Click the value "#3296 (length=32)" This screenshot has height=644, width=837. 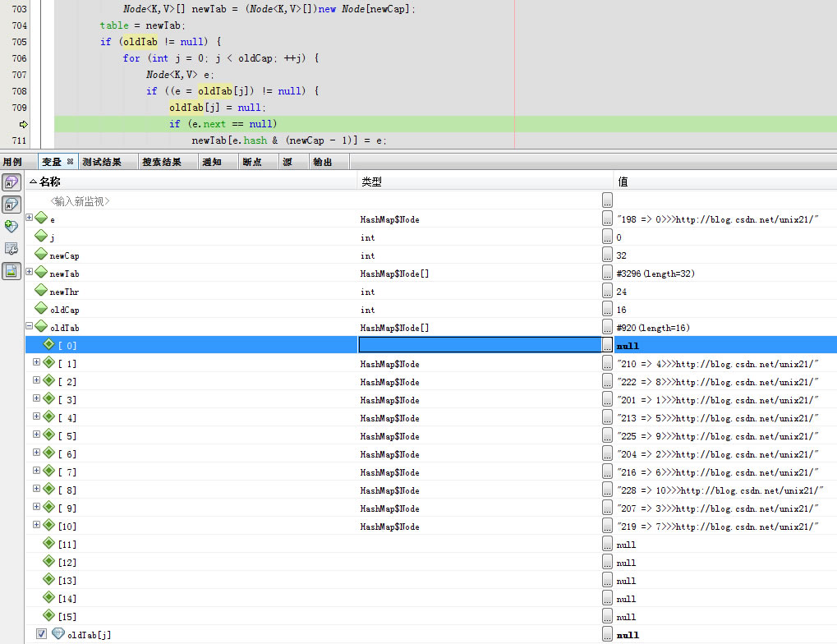(x=655, y=274)
